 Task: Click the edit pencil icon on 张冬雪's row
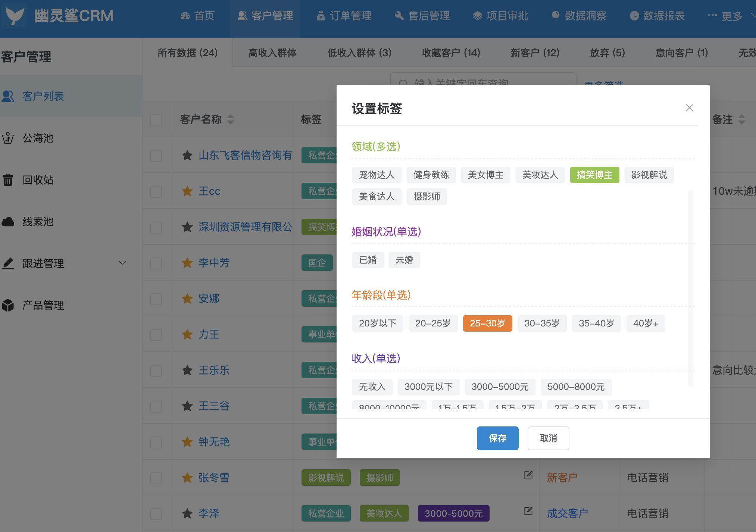528,475
